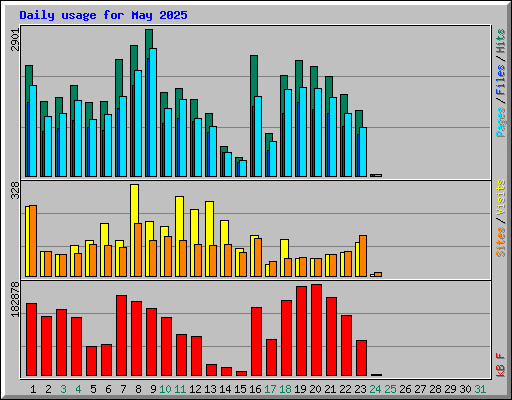Select the red KB bar for day 16
The width and height of the screenshot is (512, 400).
256,342
